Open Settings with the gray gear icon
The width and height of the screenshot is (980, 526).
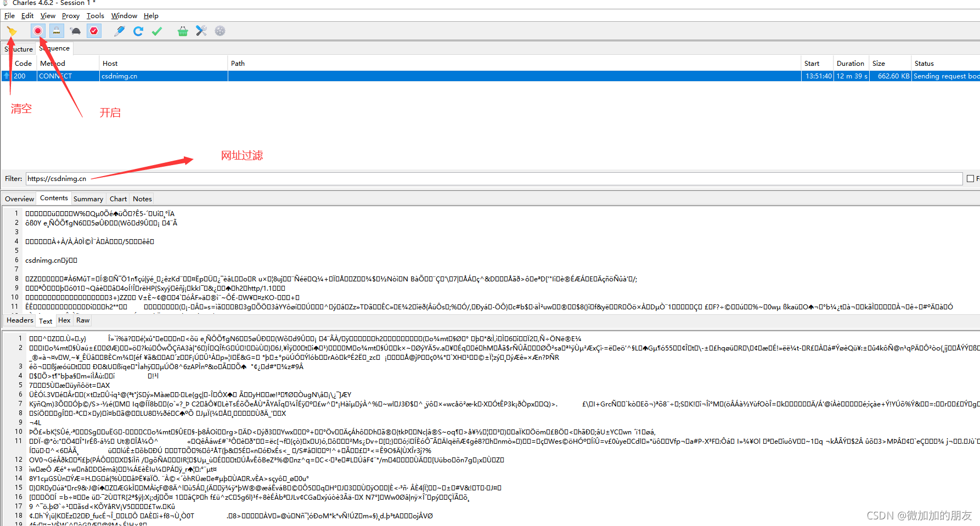pyautogui.click(x=220, y=31)
